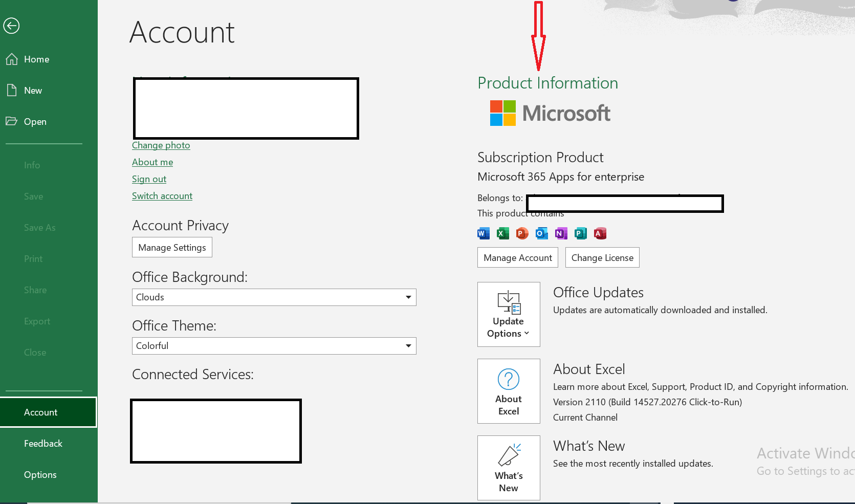Open Options from the sidebar
855x504 pixels.
49,475
